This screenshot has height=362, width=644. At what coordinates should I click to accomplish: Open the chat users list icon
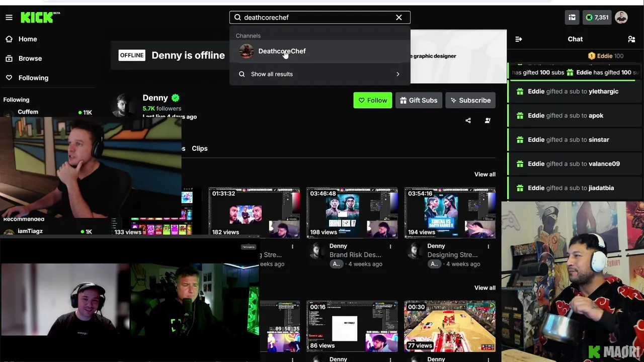coord(631,39)
